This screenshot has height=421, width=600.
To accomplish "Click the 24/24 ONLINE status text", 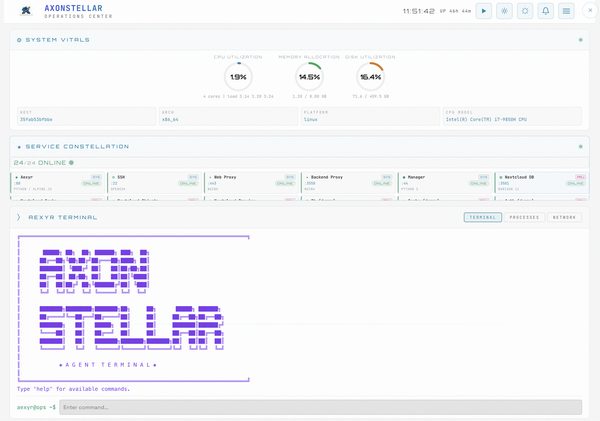I will (40, 163).
